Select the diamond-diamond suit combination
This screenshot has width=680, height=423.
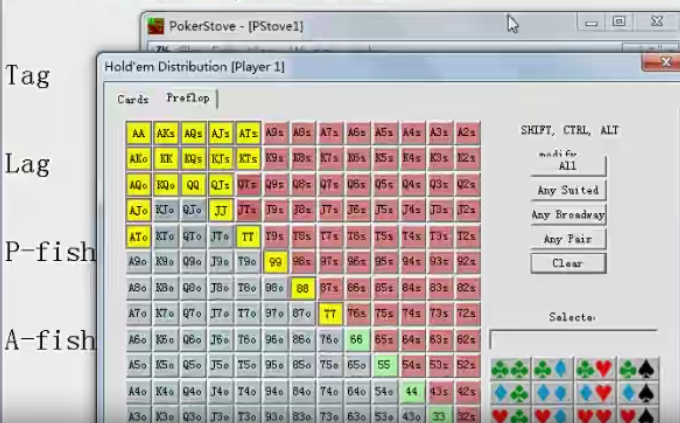point(552,394)
